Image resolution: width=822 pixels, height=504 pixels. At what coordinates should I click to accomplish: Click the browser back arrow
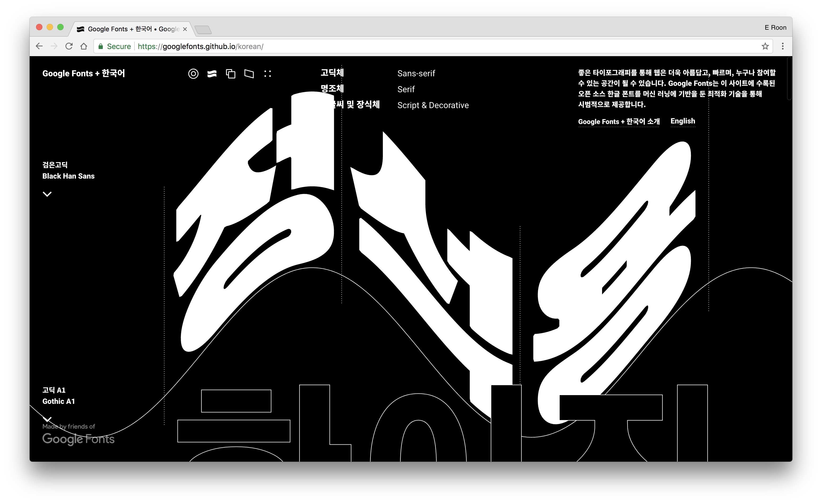(x=39, y=46)
